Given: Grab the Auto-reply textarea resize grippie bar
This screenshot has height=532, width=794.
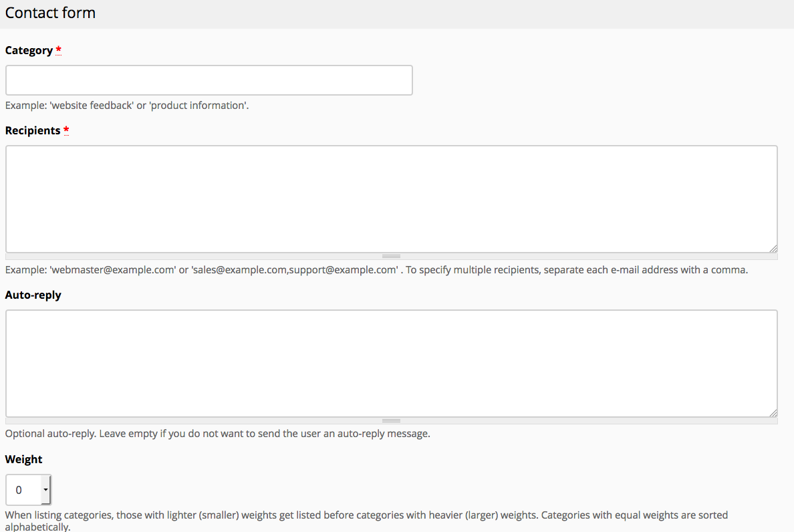Looking at the screenshot, I should [392, 421].
